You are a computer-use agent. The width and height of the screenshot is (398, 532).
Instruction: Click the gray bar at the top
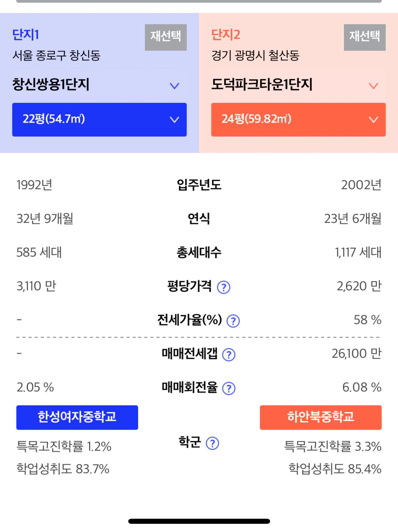[199, 1]
